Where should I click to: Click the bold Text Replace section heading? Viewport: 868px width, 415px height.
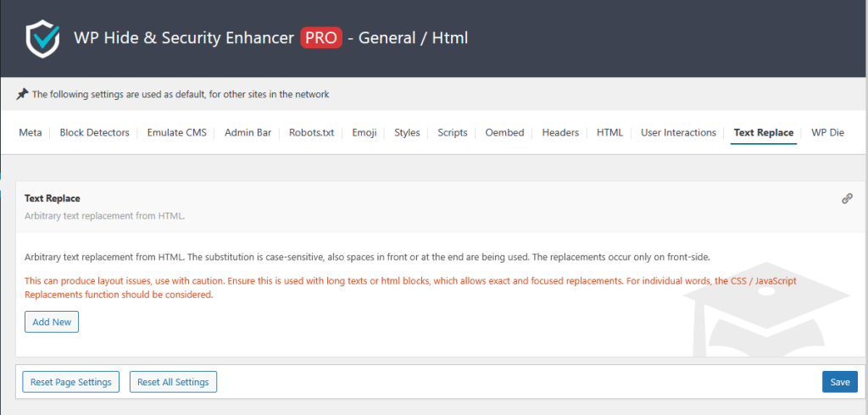(53, 198)
